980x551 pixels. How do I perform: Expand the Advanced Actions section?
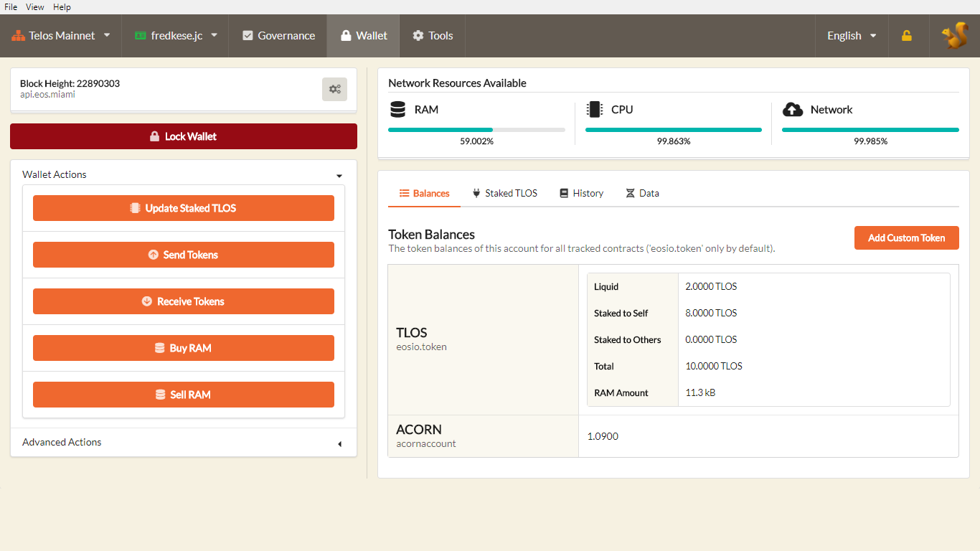tap(184, 443)
